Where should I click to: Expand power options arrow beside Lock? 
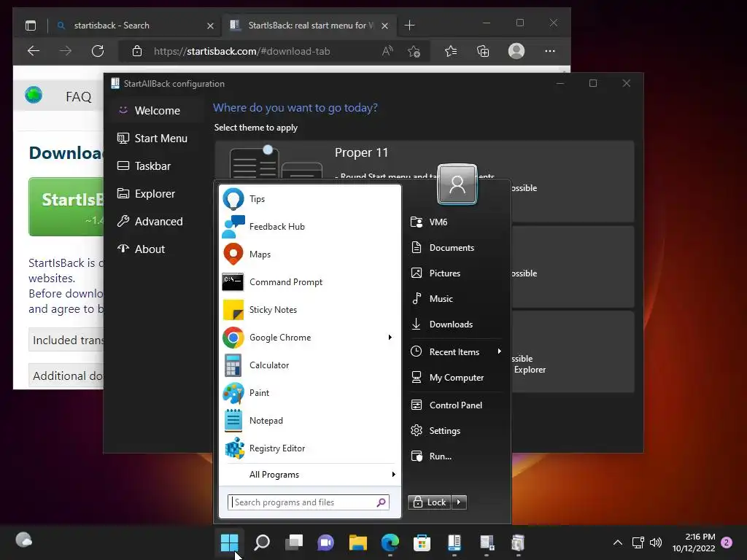pos(459,502)
